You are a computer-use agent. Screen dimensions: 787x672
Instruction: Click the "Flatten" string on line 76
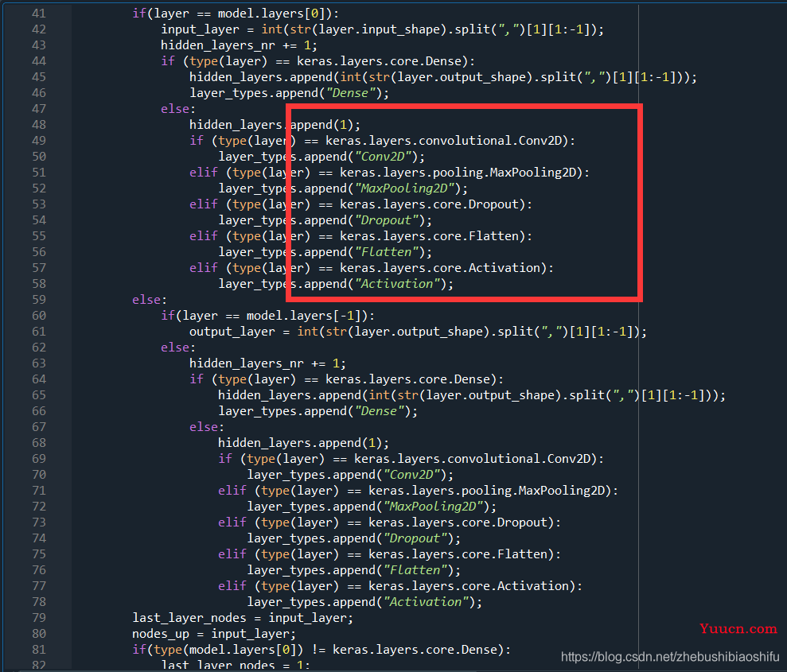click(415, 571)
